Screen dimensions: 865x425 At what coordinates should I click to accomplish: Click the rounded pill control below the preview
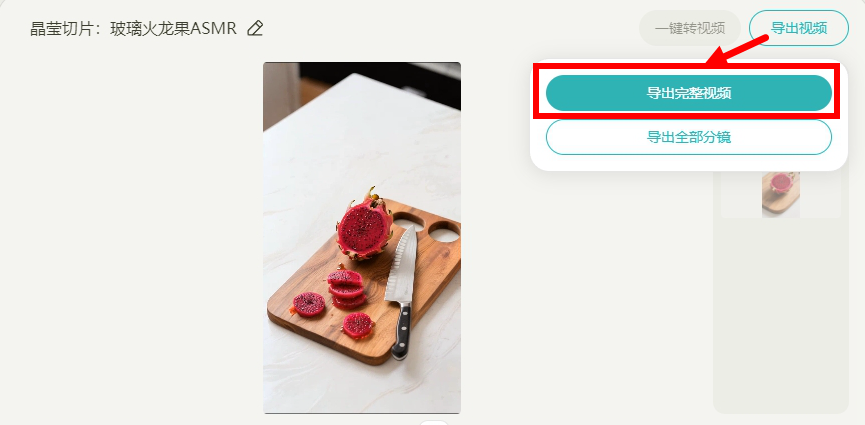434,422
